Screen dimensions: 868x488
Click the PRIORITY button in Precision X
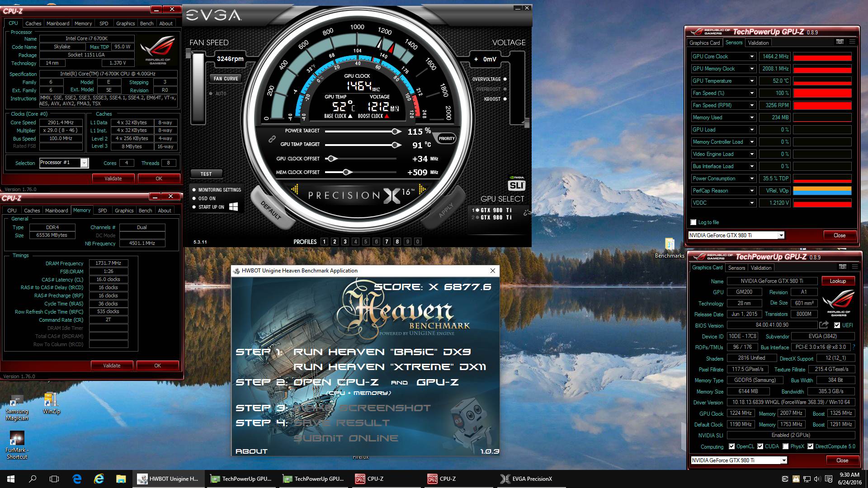point(447,139)
